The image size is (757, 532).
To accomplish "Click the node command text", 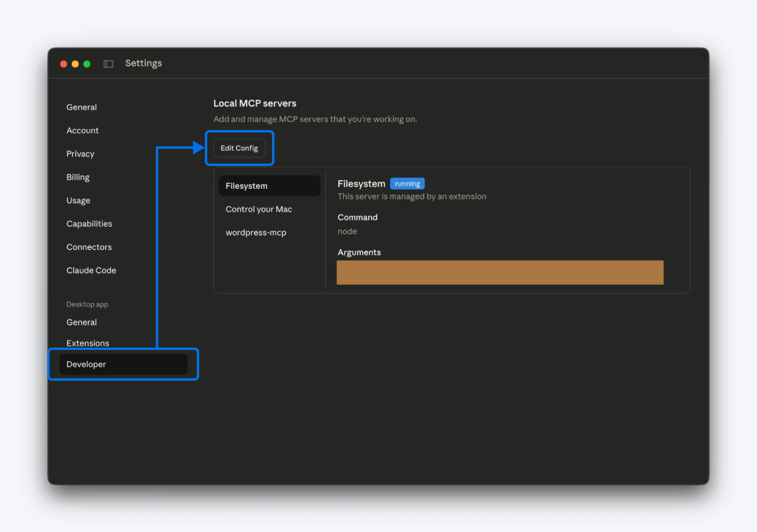I will (x=347, y=231).
